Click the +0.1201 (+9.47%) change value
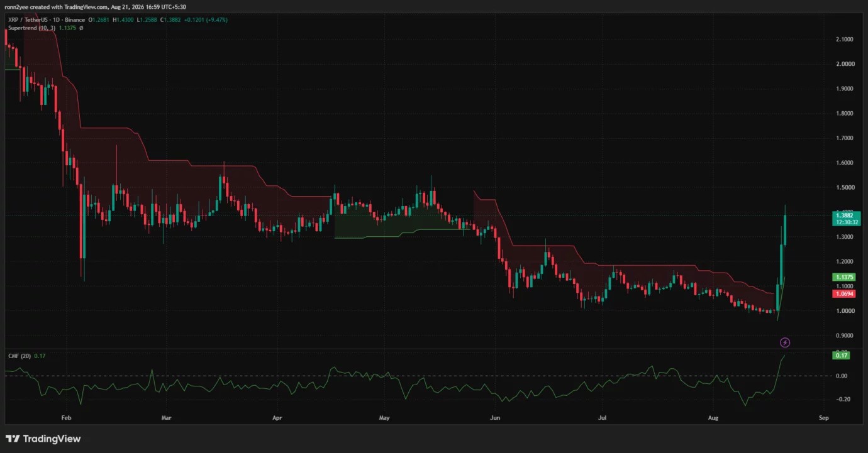Image resolution: width=868 pixels, height=453 pixels. (205, 19)
